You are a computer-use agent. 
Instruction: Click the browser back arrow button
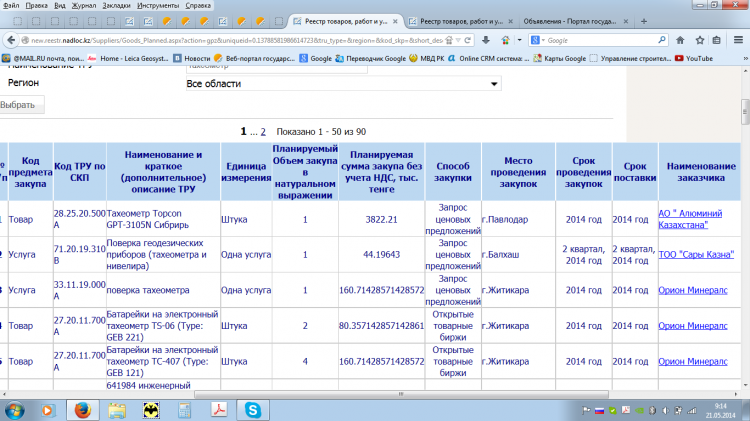[9, 40]
